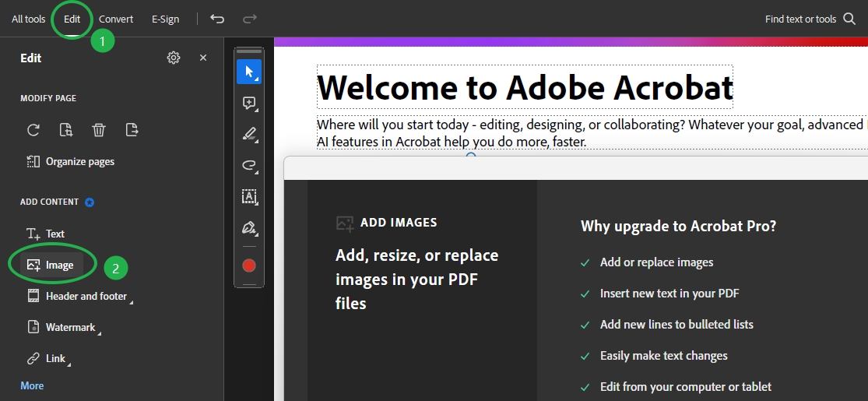Select the add Text tool
The width and height of the screenshot is (868, 401).
[x=46, y=234]
